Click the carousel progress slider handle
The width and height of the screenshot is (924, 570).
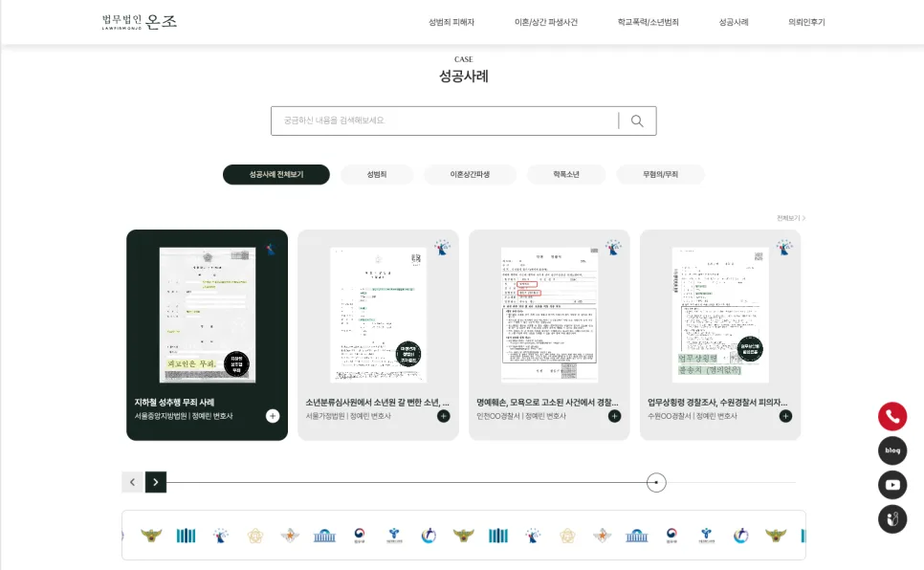[x=656, y=482]
